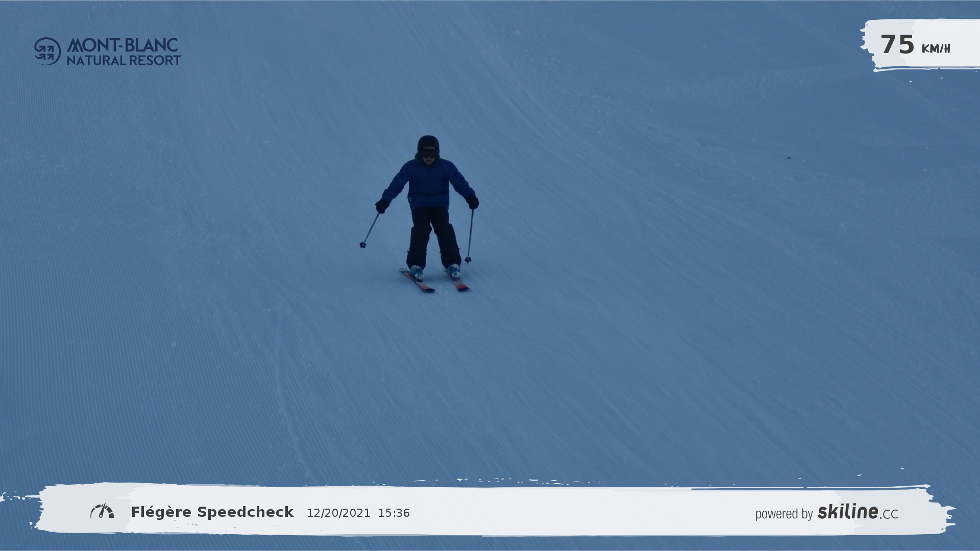980x551 pixels.
Task: Click the skier's blue jacket
Action: coord(429,184)
